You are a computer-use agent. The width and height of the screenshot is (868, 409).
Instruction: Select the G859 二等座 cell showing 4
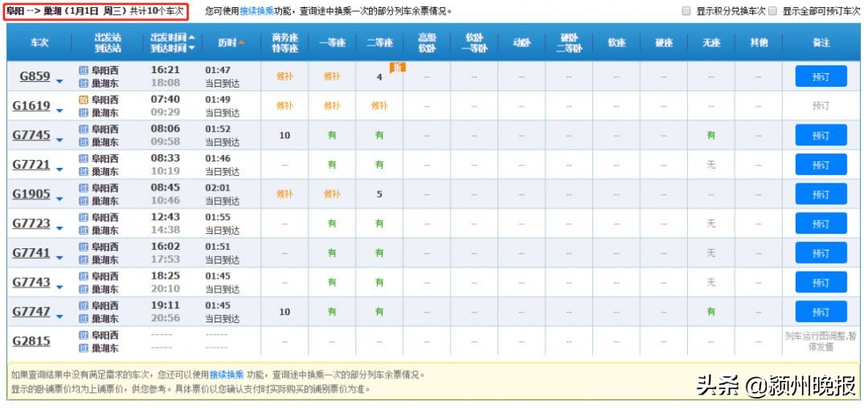[x=379, y=77]
